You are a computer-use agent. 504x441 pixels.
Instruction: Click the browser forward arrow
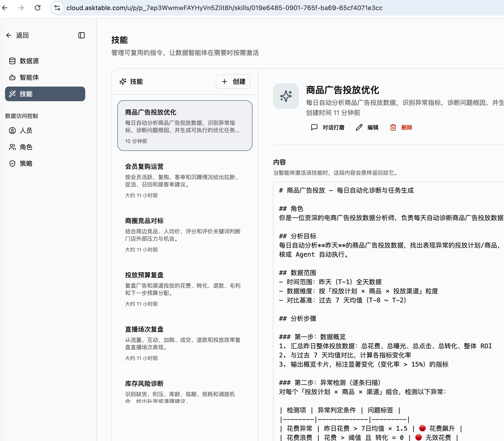pyautogui.click(x=21, y=8)
